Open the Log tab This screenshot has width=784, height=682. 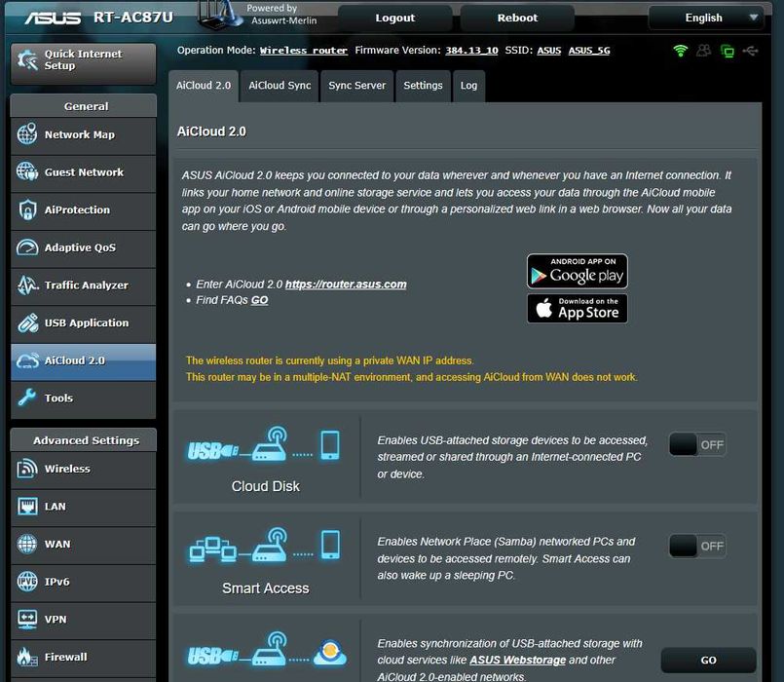click(x=468, y=86)
